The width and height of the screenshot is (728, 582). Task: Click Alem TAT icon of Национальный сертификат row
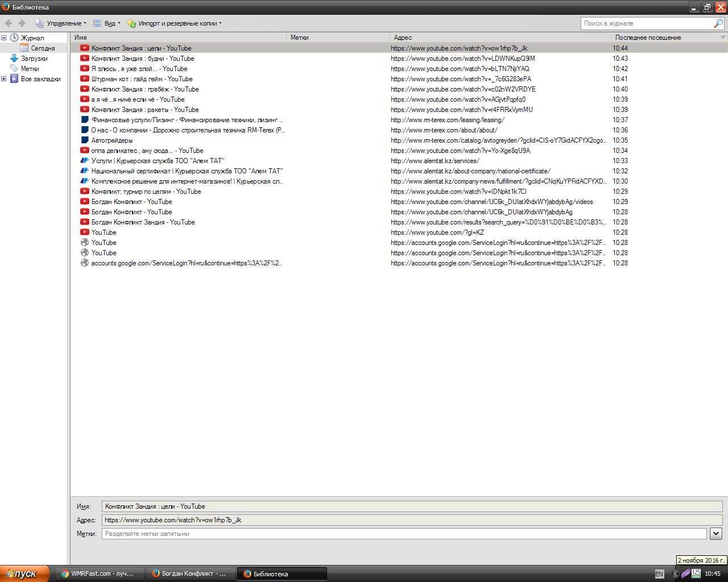[85, 171]
